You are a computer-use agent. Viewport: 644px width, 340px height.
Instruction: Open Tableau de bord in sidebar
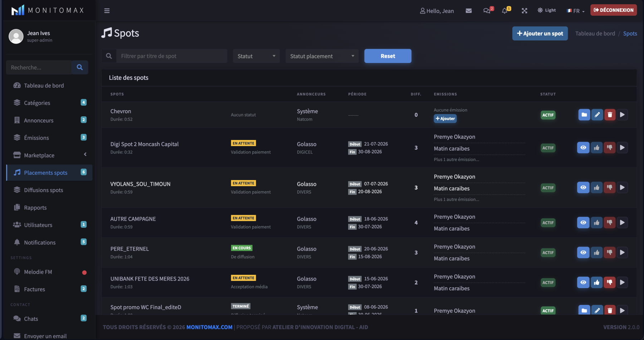click(x=49, y=86)
